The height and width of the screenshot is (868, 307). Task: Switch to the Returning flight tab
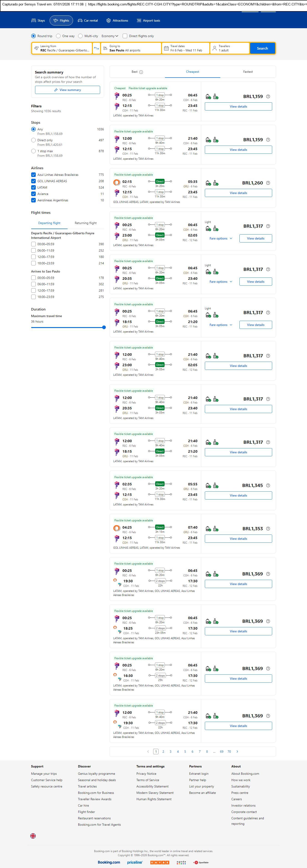point(86,223)
